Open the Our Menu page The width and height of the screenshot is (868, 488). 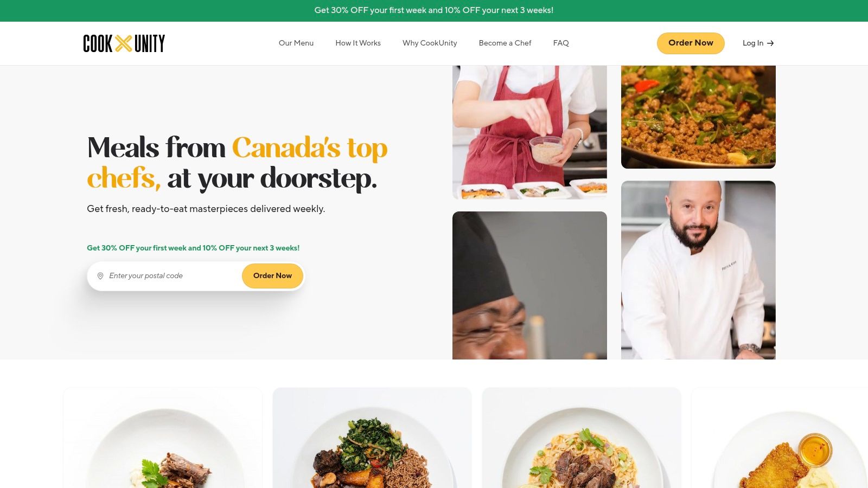coord(296,43)
